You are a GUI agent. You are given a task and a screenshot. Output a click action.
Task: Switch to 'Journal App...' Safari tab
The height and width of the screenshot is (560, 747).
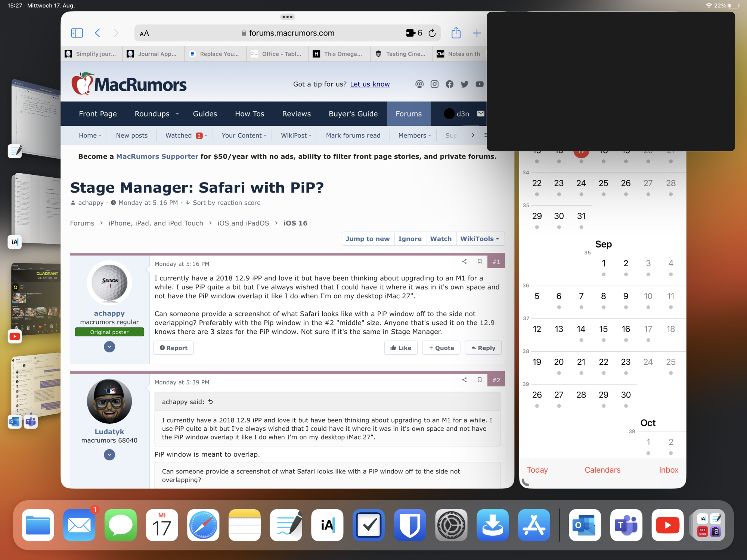(154, 54)
